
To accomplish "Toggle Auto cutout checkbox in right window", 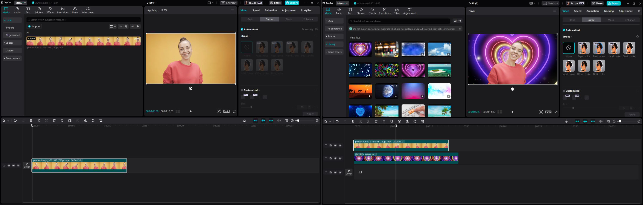I will click(564, 30).
